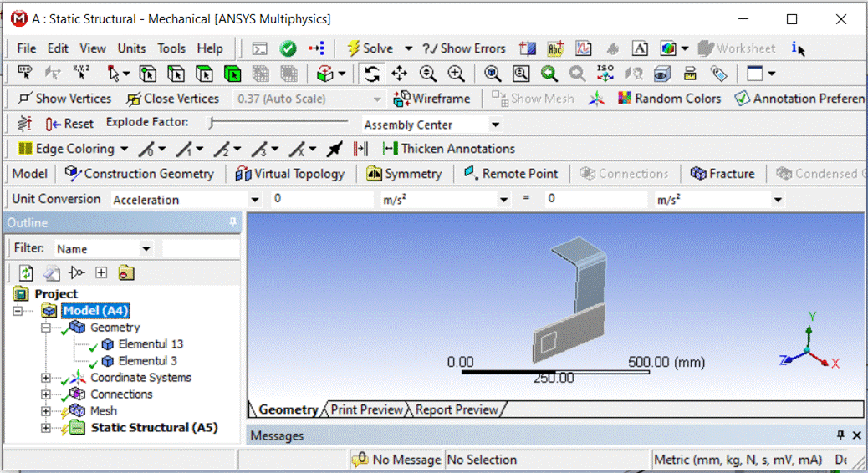Image resolution: width=868 pixels, height=473 pixels.
Task: Click the Solve lightning bolt button
Action: click(370, 48)
